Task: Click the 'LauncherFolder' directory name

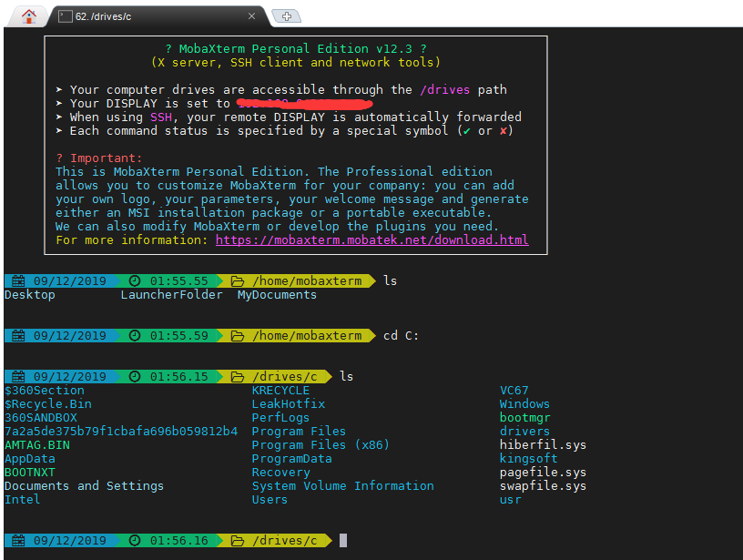Action: click(x=171, y=295)
